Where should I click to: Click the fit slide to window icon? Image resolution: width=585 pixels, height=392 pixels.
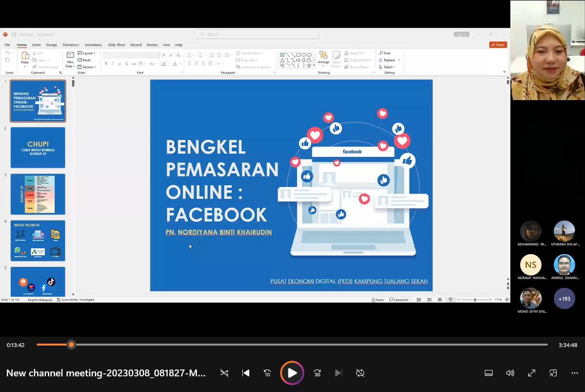click(x=507, y=300)
